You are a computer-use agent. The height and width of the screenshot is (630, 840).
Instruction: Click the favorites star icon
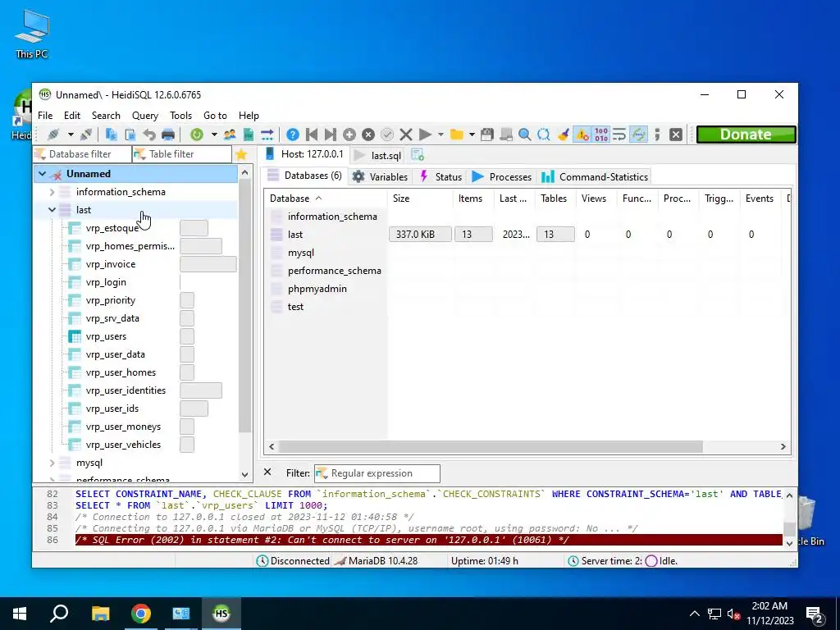tap(241, 155)
